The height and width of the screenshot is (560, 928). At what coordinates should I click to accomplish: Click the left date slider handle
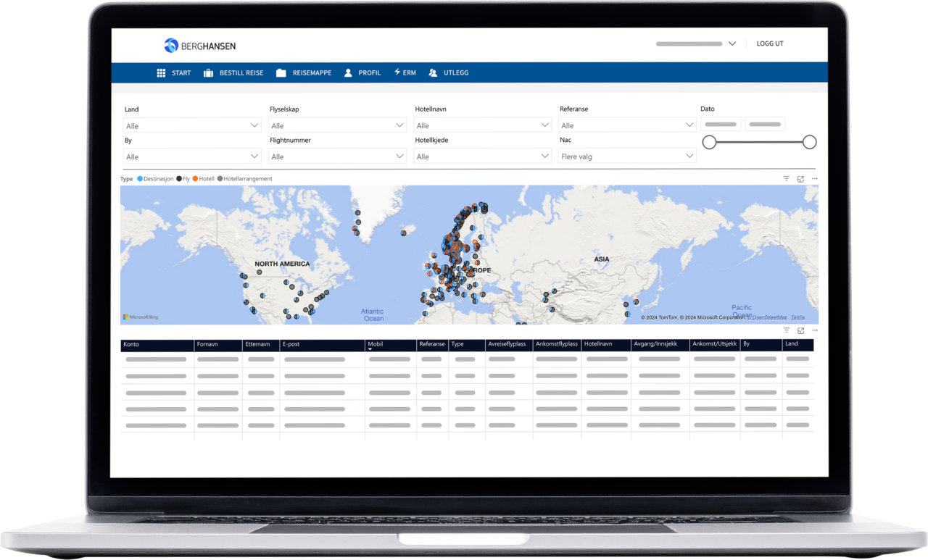click(x=710, y=142)
